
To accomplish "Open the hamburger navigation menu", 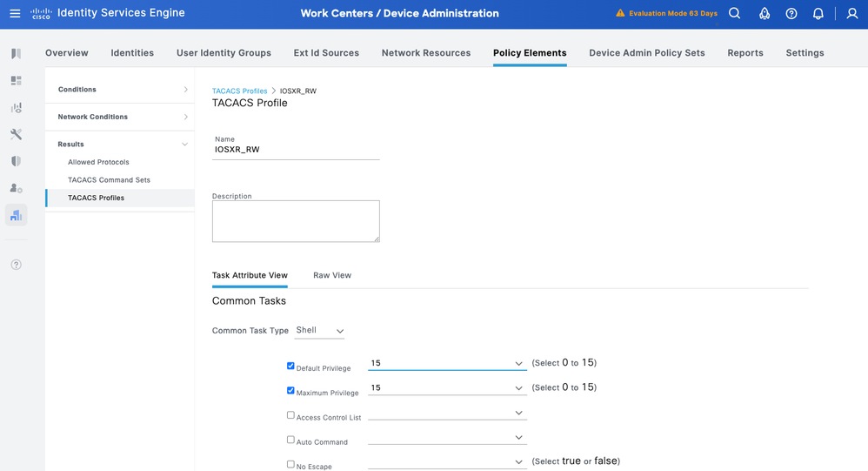I will coord(15,13).
